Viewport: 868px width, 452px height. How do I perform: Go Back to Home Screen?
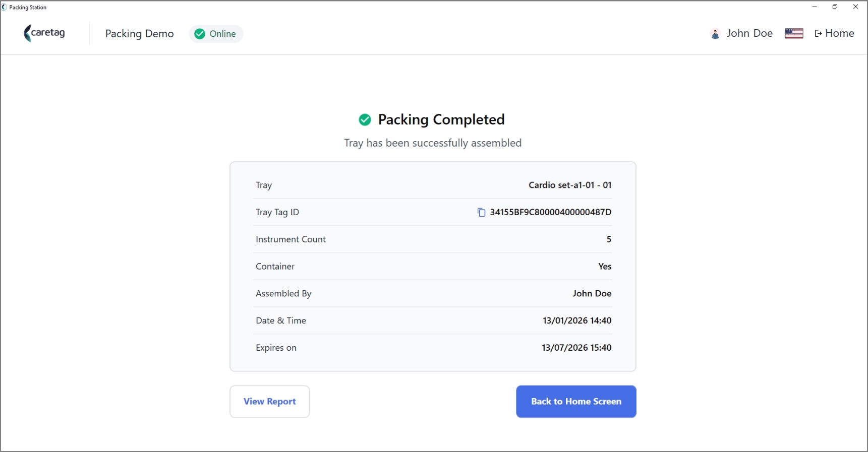576,402
